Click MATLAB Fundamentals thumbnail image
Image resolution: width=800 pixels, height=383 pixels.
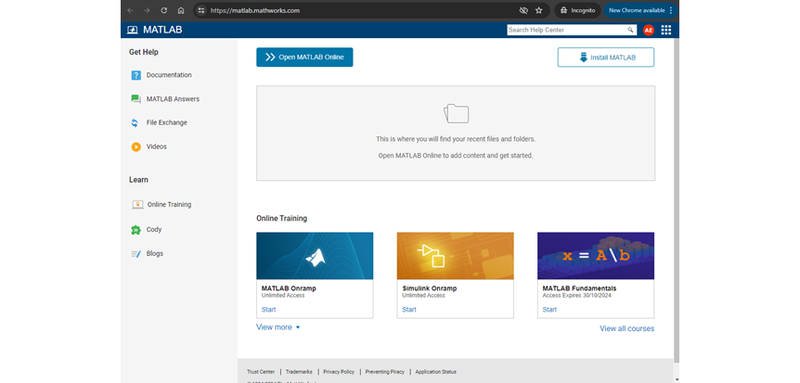596,256
